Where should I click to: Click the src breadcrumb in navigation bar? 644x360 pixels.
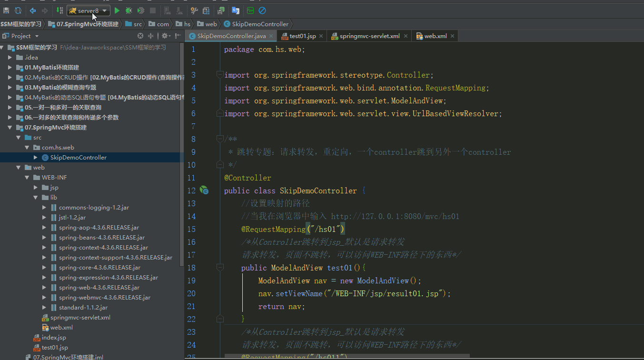[x=137, y=24]
